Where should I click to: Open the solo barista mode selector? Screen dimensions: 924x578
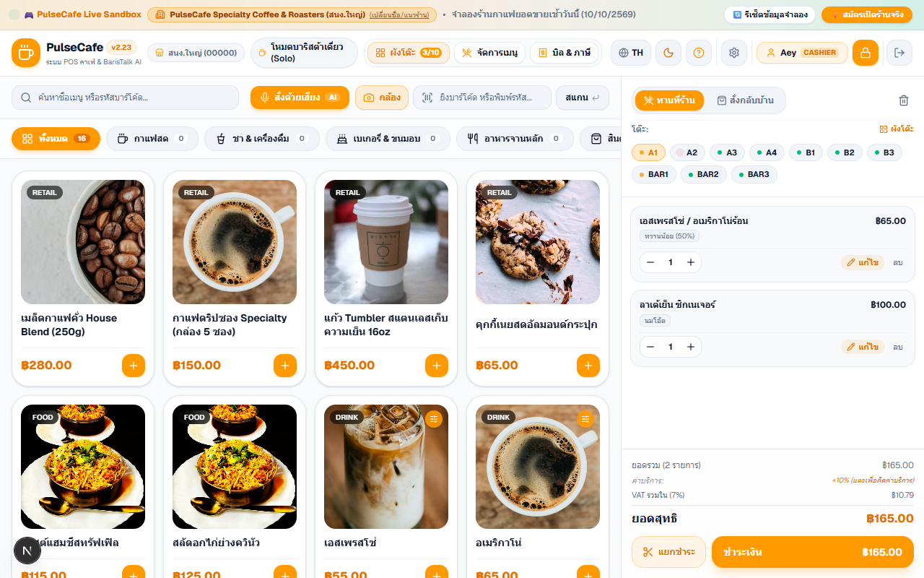click(305, 53)
